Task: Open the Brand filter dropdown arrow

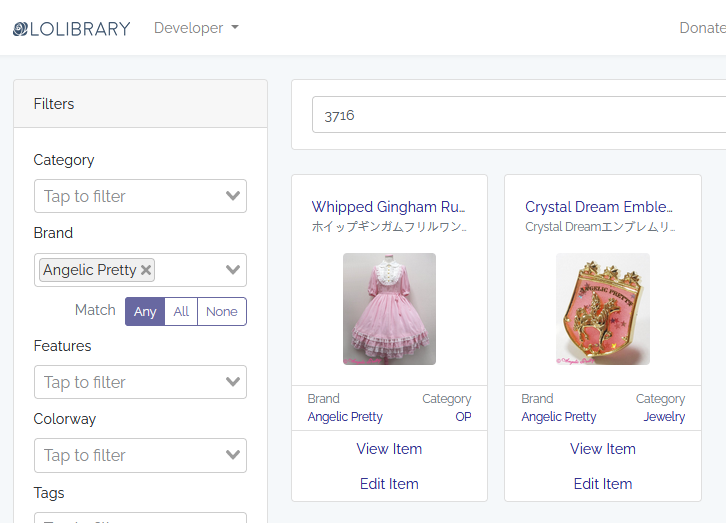Action: click(233, 270)
